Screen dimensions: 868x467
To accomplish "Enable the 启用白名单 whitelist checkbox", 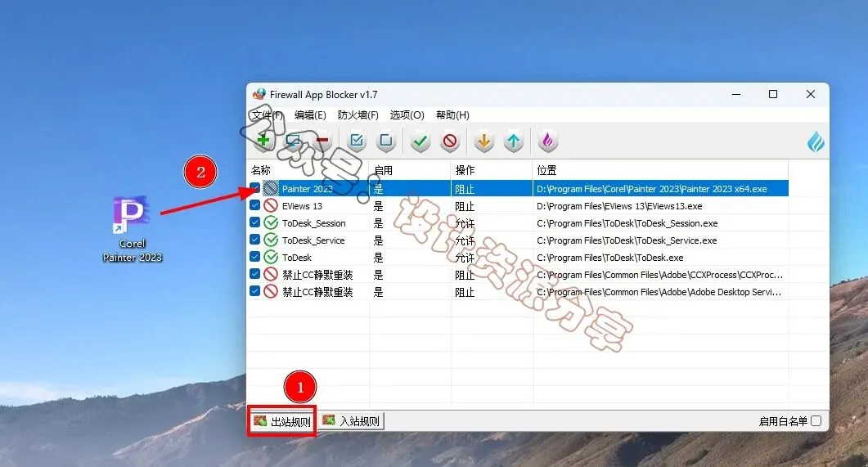I will point(816,421).
